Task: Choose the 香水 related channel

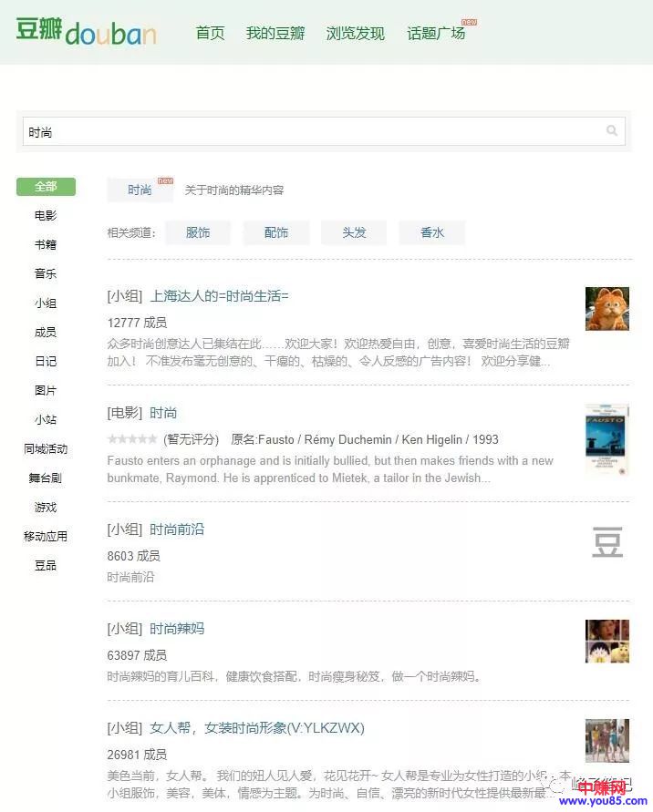Action: coord(432,232)
